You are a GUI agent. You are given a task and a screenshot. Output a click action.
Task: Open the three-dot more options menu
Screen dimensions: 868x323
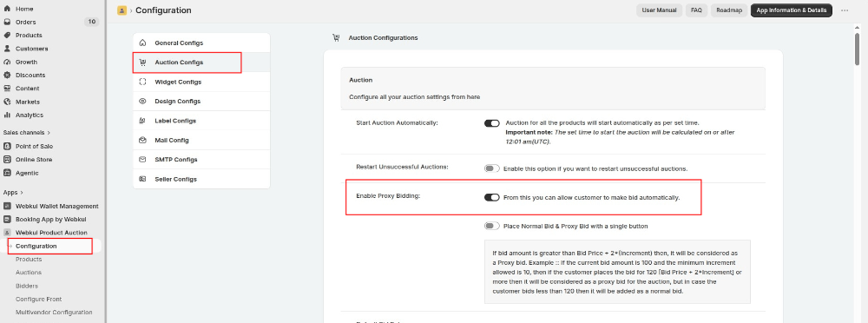coord(845,10)
